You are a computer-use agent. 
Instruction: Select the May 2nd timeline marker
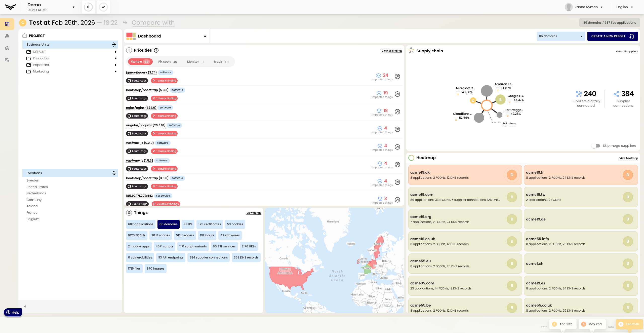592,324
